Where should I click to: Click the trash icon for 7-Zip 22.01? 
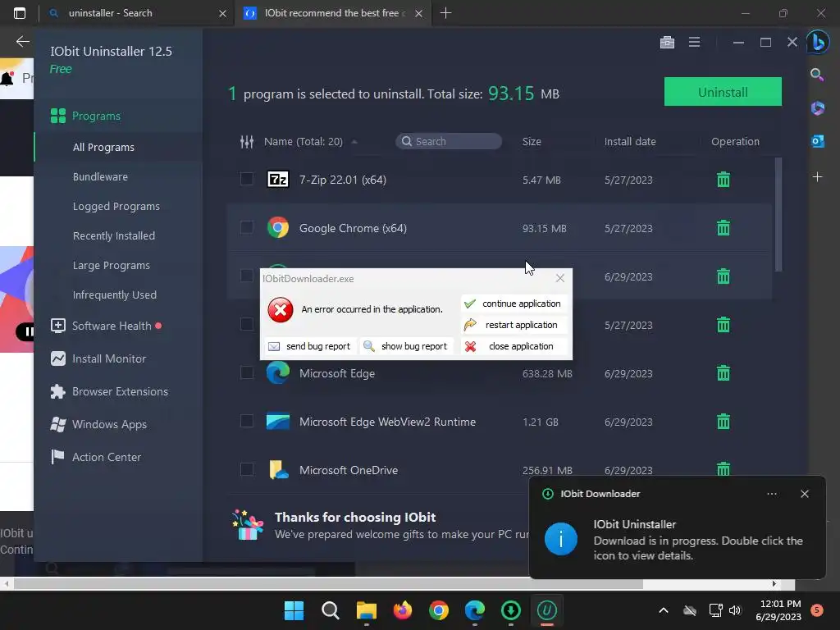[x=724, y=180]
